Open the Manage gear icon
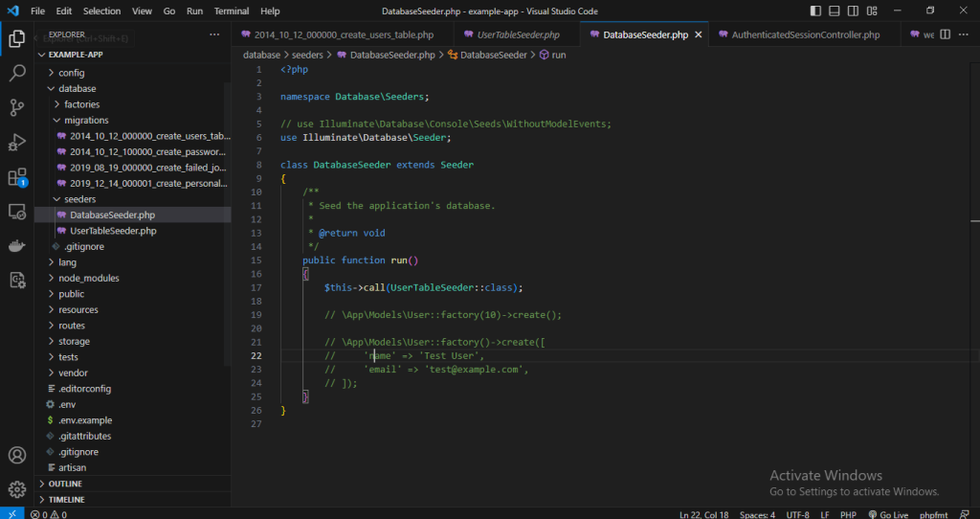 point(17,489)
